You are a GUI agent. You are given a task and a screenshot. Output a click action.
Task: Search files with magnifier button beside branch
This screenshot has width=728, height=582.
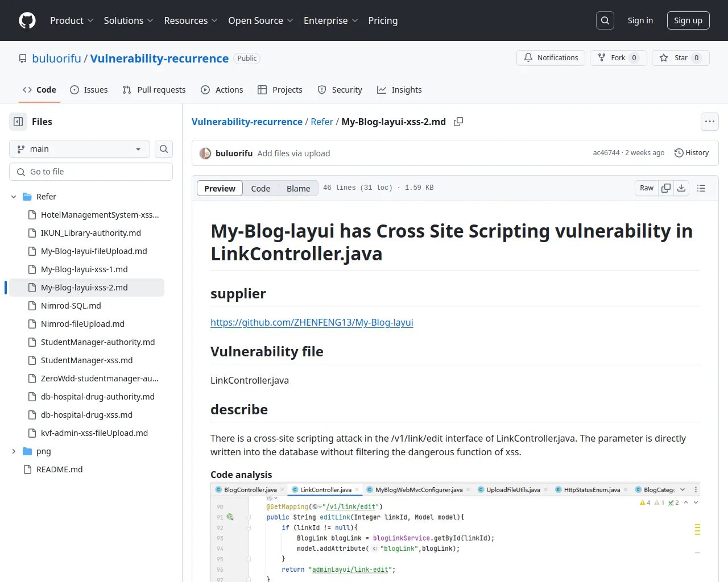(164, 149)
